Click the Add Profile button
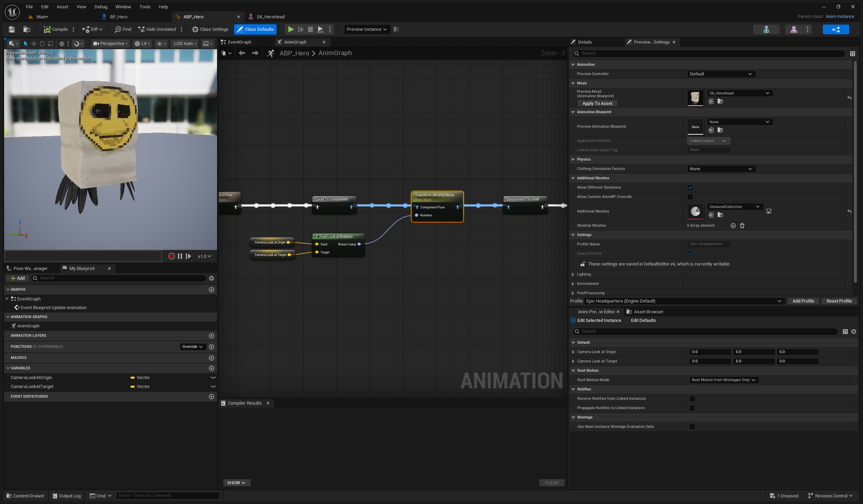The height and width of the screenshot is (504, 863). point(803,301)
